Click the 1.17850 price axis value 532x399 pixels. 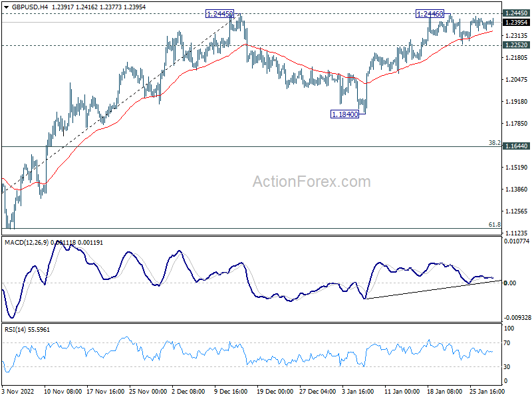(517, 124)
